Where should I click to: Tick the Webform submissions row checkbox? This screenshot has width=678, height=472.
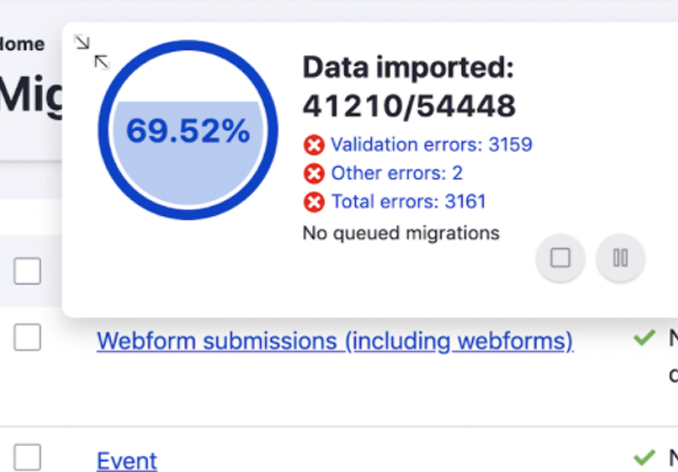(27, 339)
